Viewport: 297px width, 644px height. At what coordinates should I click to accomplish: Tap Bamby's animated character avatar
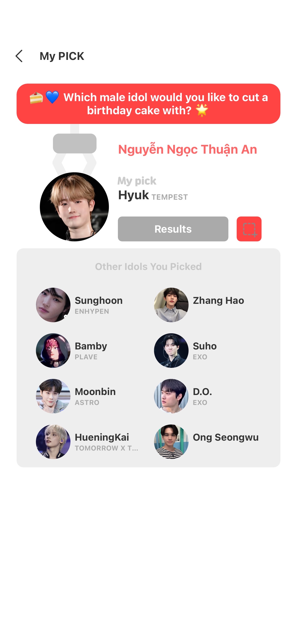click(53, 350)
